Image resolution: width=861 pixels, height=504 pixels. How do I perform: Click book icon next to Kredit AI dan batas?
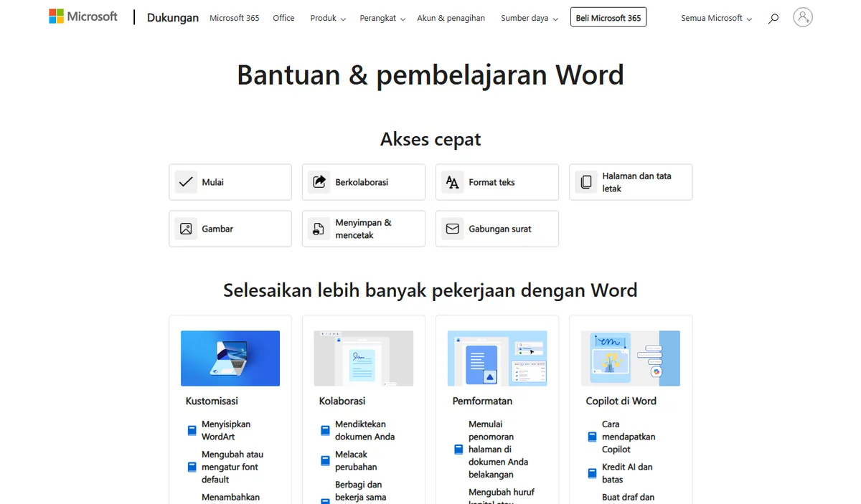coord(592,473)
